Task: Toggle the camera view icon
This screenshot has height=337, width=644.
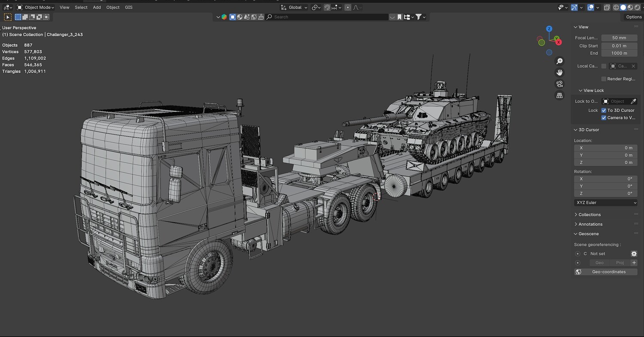Action: pos(559,84)
